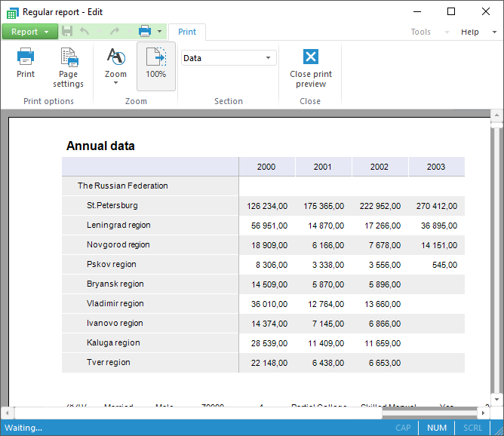The width and height of the screenshot is (504, 436).
Task: Open dropdown arrow beside quick access printer
Action: click(x=160, y=32)
